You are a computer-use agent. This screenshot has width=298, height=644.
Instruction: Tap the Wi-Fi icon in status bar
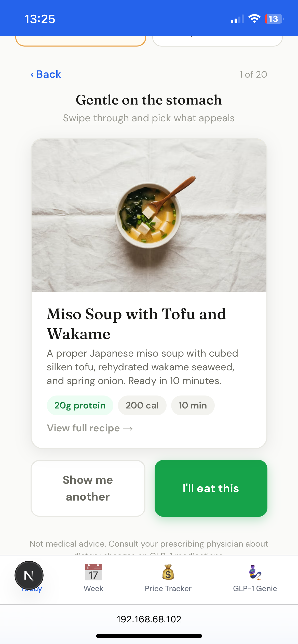[x=254, y=19]
